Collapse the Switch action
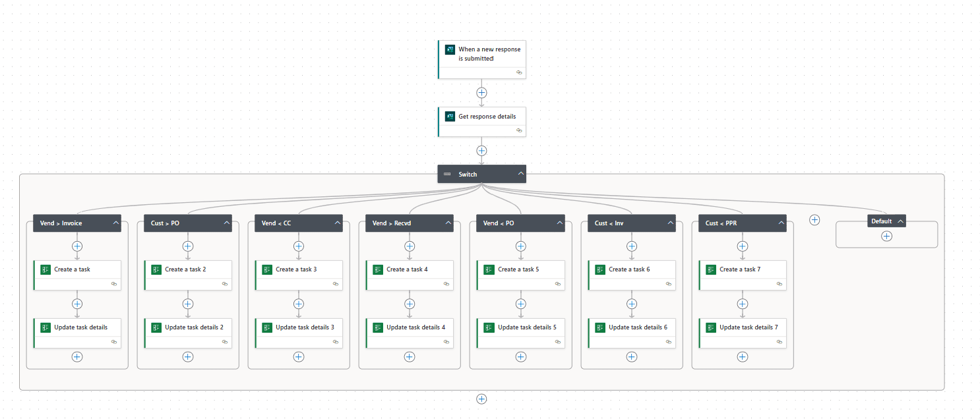The height and width of the screenshot is (419, 980). click(520, 174)
